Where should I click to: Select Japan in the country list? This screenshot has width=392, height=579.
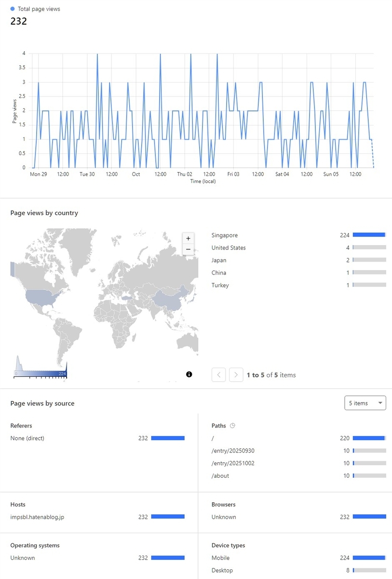[298, 260]
